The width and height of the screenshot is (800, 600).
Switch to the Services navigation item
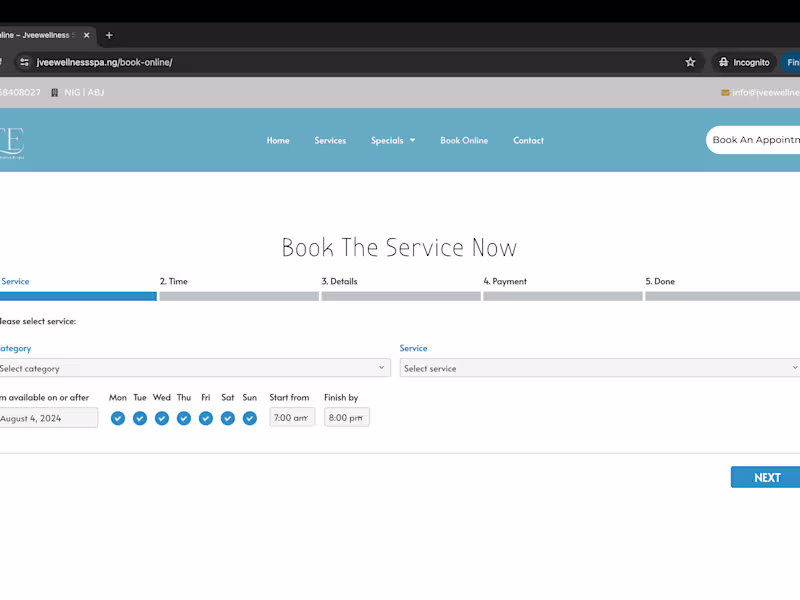tap(330, 140)
